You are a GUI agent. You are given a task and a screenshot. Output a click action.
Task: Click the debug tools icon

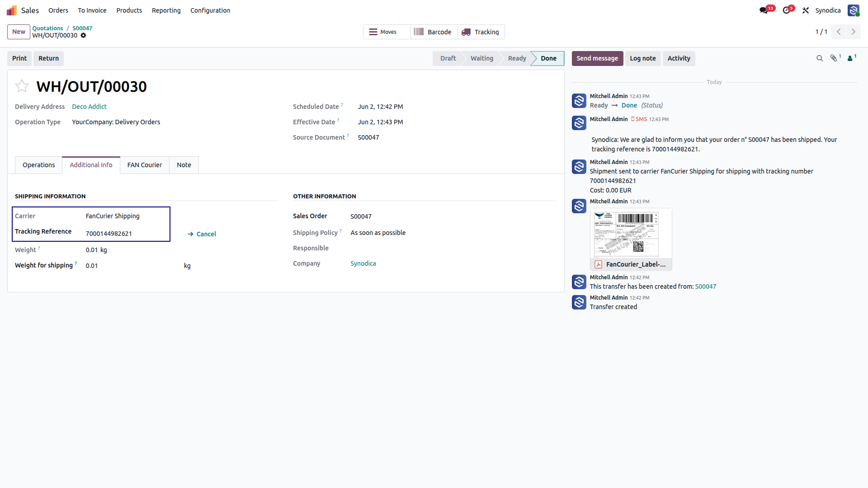[x=806, y=10]
